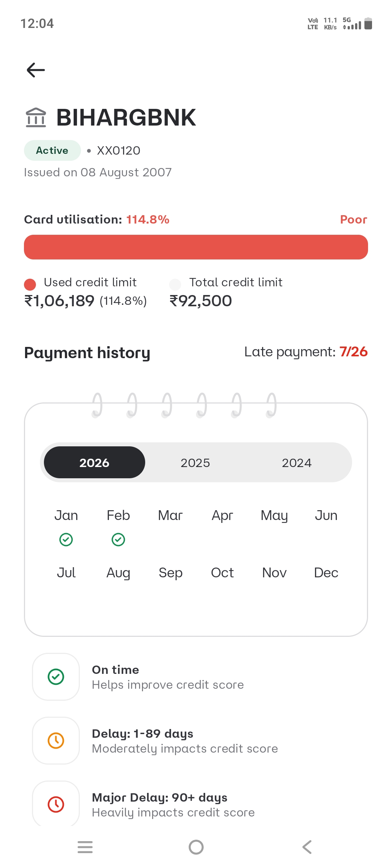Screen dimensions: 392x868
Task: Tap February on-time checkmark icon
Action: click(x=118, y=540)
